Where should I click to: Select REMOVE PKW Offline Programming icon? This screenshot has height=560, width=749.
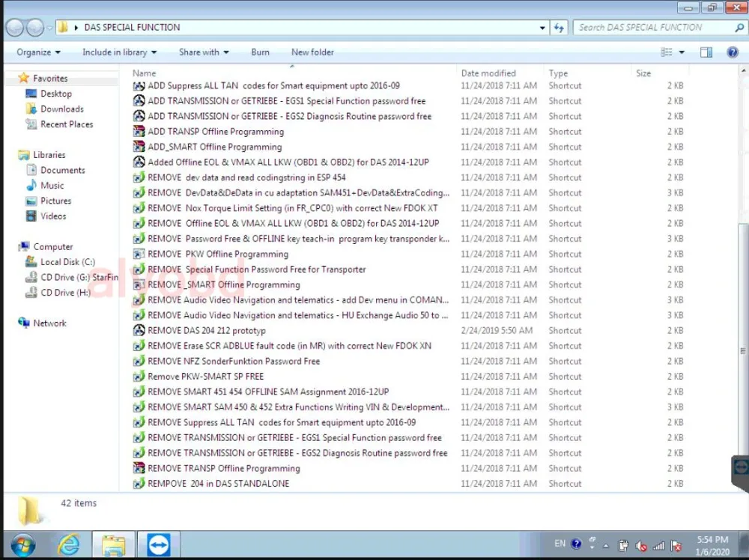[139, 254]
